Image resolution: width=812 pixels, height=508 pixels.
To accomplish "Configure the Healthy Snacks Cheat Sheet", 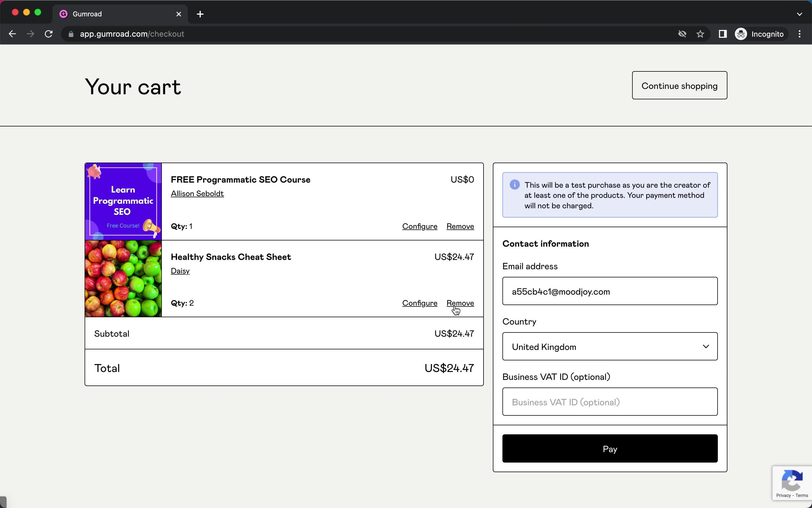I will pyautogui.click(x=420, y=303).
